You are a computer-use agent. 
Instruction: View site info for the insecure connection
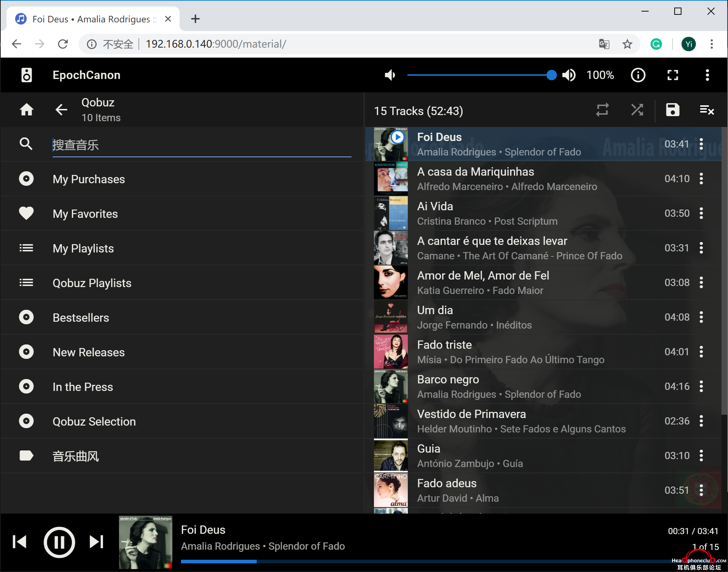[92, 44]
